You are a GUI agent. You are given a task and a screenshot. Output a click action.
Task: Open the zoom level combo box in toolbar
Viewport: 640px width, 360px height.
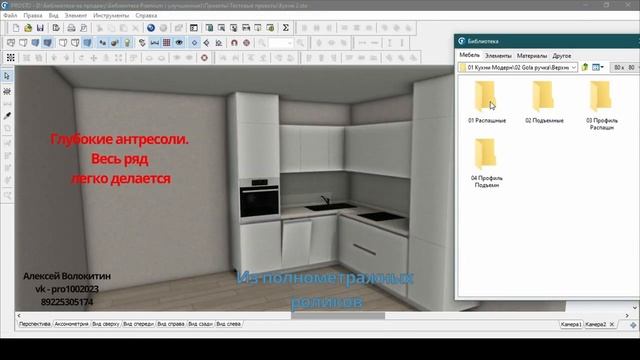tap(281, 43)
